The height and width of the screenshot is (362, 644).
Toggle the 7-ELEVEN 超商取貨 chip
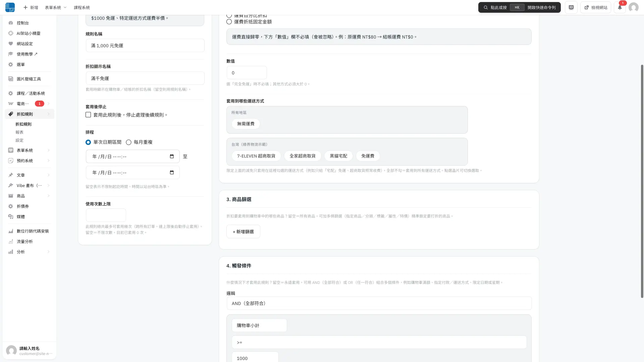pos(256,156)
